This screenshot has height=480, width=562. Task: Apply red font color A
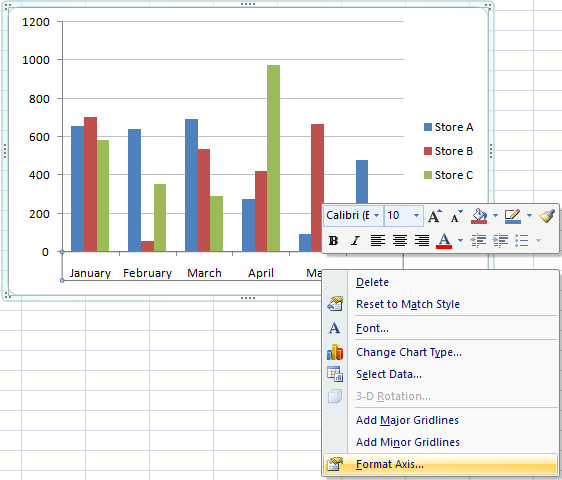tap(444, 241)
